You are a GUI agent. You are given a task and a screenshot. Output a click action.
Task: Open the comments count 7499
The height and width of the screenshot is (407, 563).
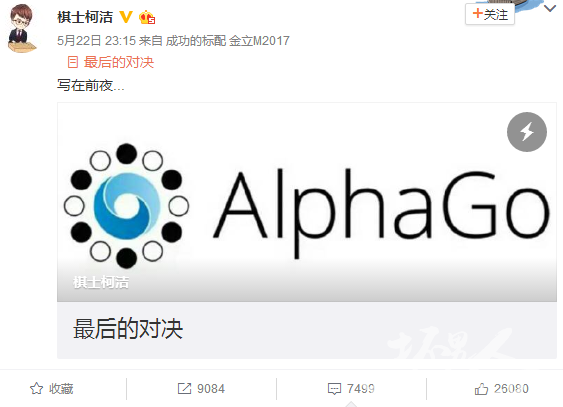(360, 389)
